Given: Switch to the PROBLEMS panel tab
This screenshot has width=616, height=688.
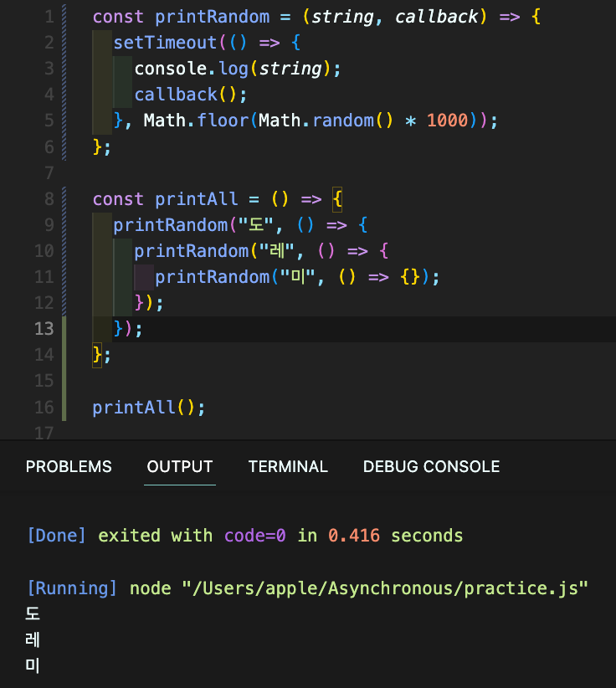Looking at the screenshot, I should (69, 466).
